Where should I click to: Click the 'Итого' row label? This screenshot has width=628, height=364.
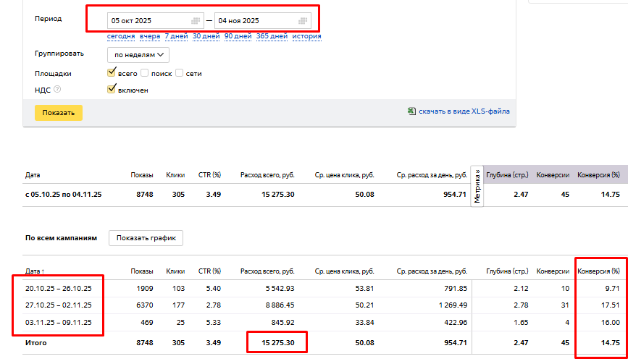click(36, 343)
